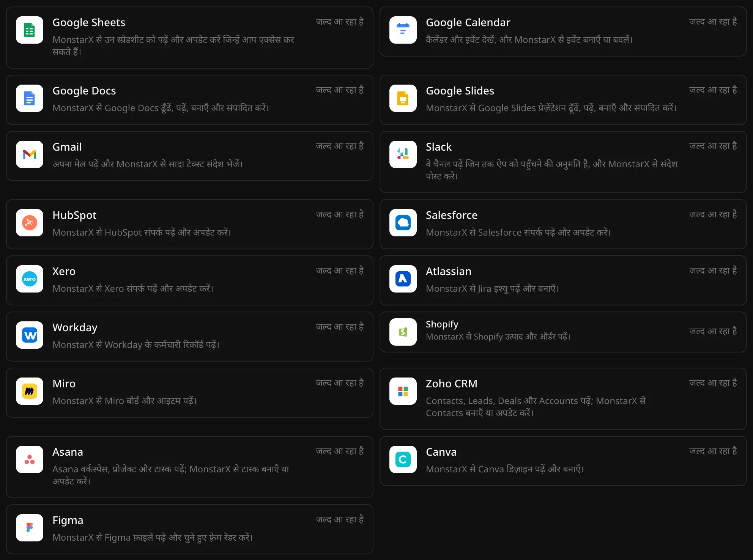Click 'जल्द आ रहा है' on Google Slides card
The height and width of the screenshot is (560, 753).
(713, 90)
